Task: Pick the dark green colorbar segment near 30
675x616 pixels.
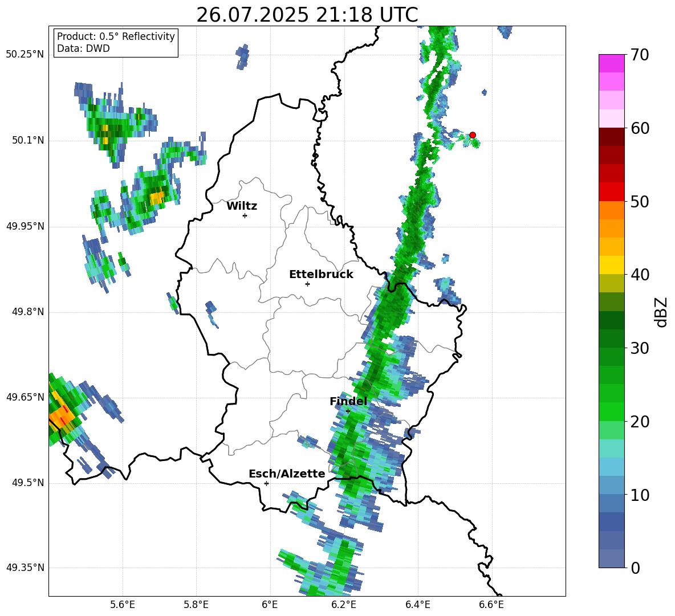Action: click(x=611, y=338)
